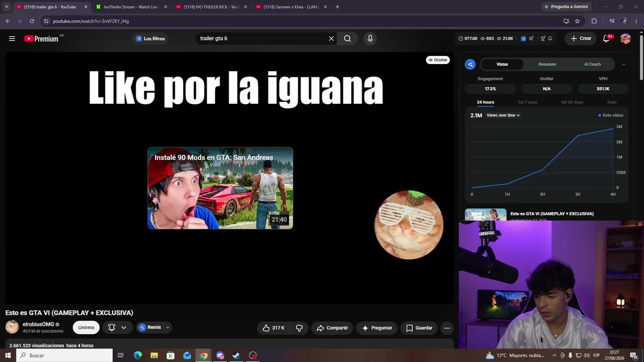
Task: Select the 24 hours range tab
Action: click(486, 102)
